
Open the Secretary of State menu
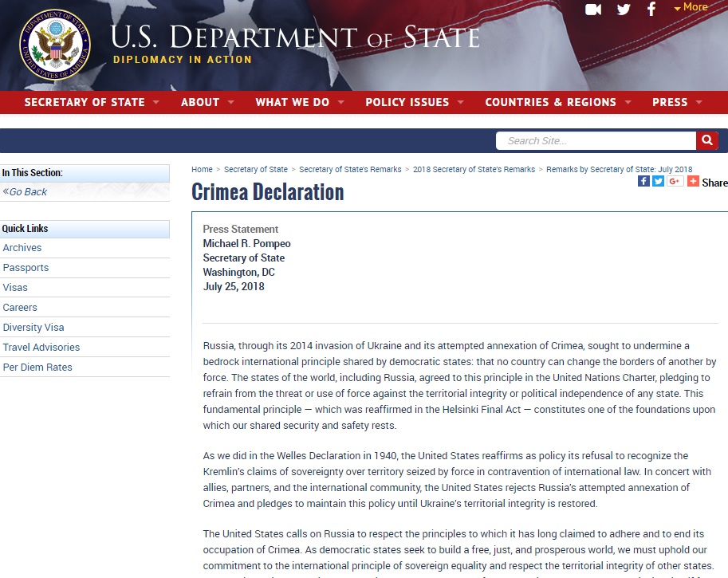click(x=85, y=102)
